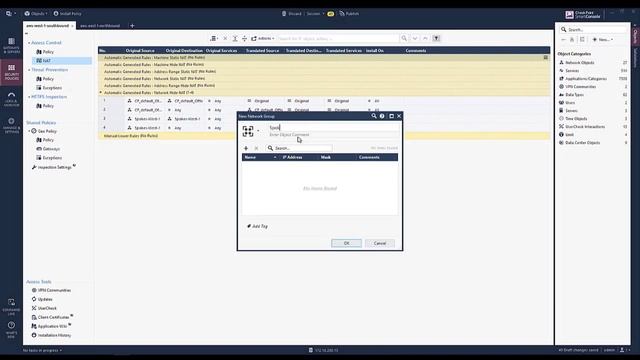The image size is (640, 360).
Task: Open the Session dropdown in top bar
Action: click(x=315, y=13)
